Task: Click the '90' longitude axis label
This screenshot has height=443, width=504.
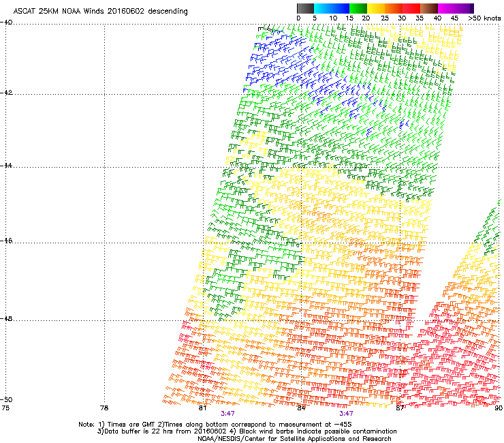Action: pyautogui.click(x=499, y=408)
